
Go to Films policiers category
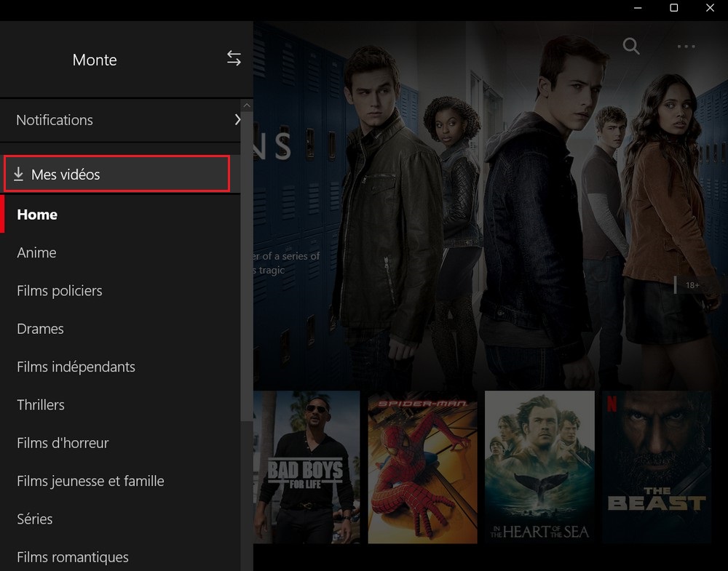pos(60,291)
